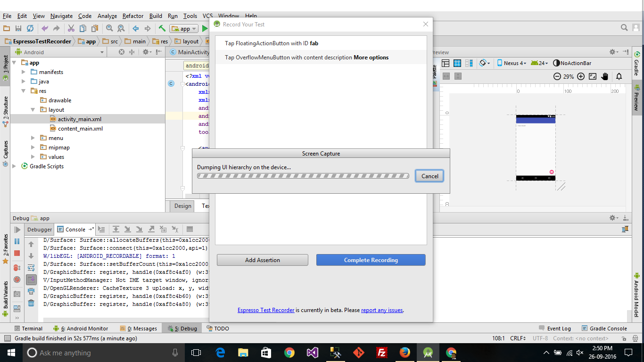Screen dimensions: 644x362
Task: Click the collapse all icon in Project panel
Action: [133, 52]
